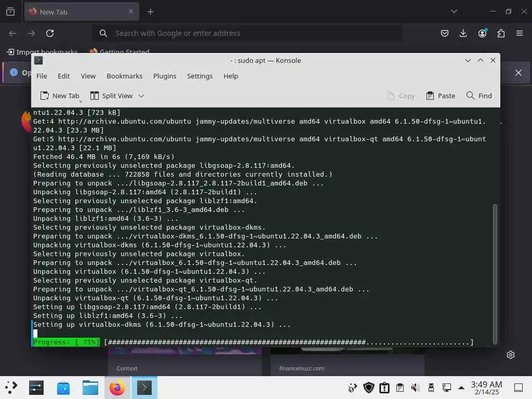Expand Split View dropdown arrow
This screenshot has height=399, width=532.
point(141,96)
